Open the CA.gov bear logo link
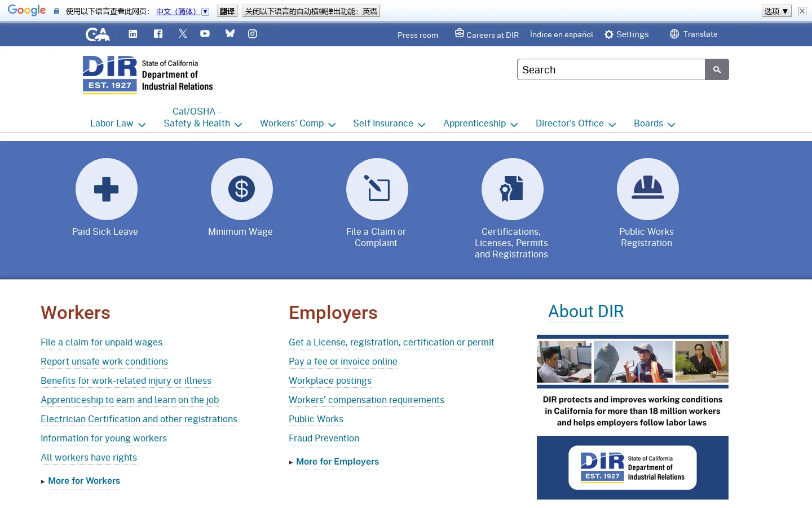812x508 pixels. point(98,34)
